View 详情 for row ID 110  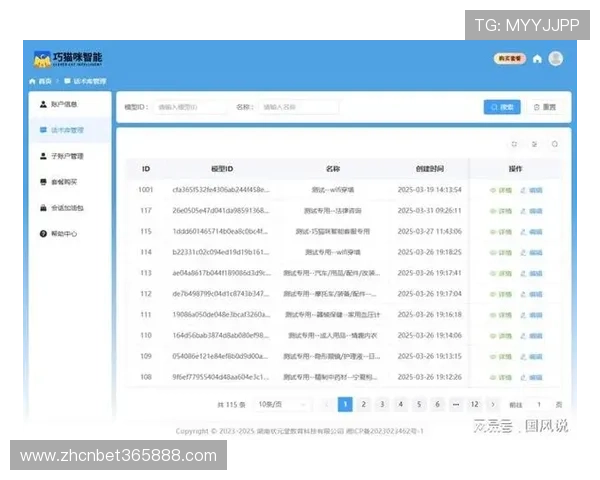coord(501,336)
